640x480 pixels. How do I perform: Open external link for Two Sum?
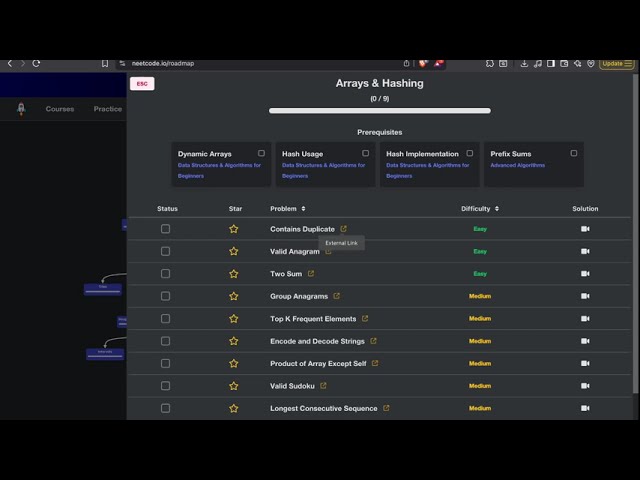[311, 273]
